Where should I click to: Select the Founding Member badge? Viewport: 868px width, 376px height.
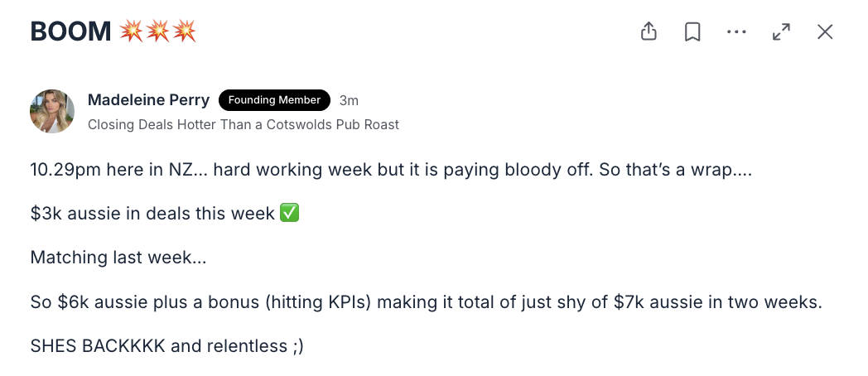pos(275,100)
